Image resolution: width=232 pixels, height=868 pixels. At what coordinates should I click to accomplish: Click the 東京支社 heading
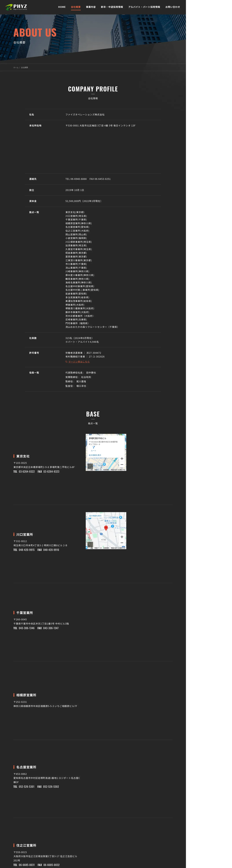click(23, 456)
